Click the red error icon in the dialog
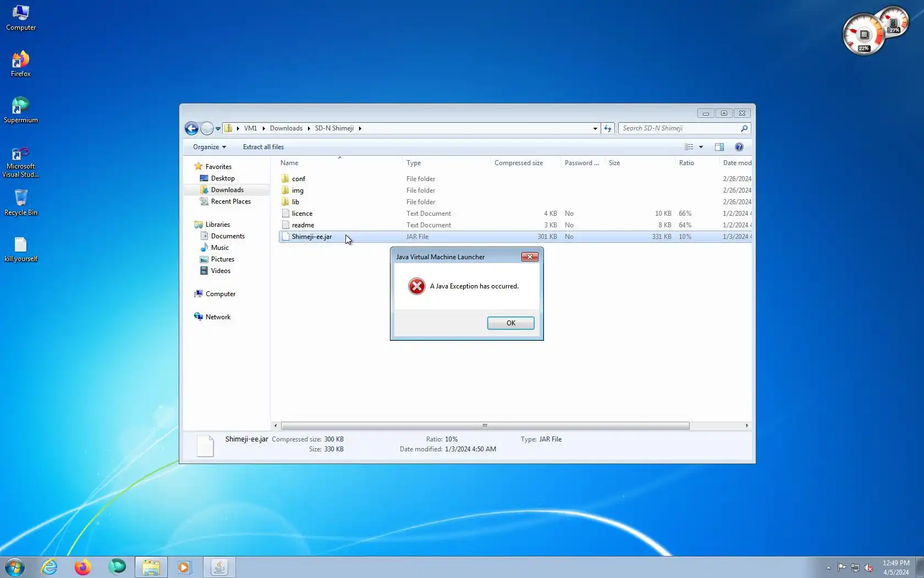Image resolution: width=924 pixels, height=578 pixels. click(417, 286)
